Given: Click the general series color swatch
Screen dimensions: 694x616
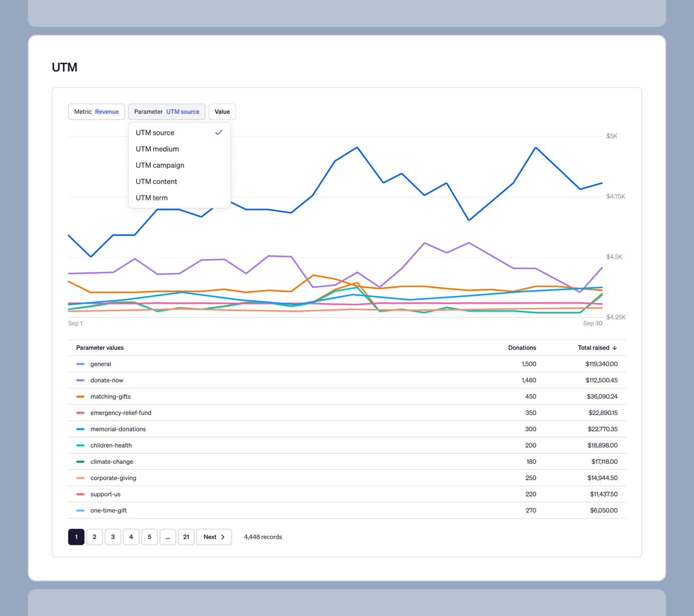Looking at the screenshot, I should [80, 364].
